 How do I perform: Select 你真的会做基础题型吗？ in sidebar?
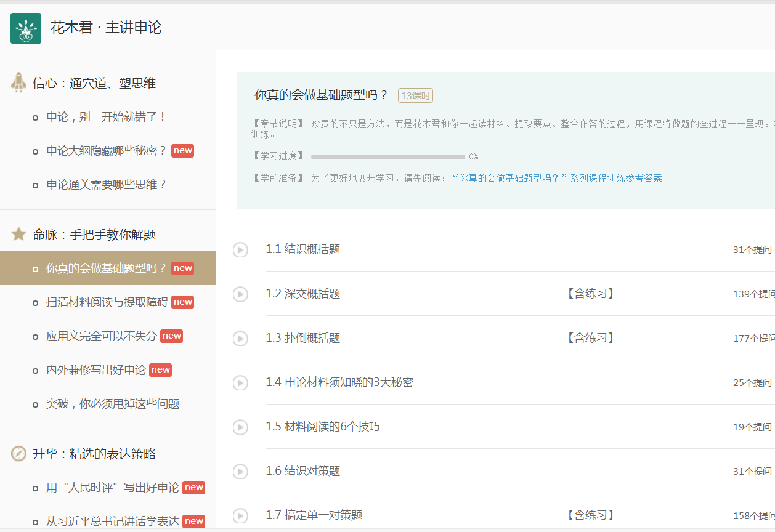pyautogui.click(x=108, y=268)
